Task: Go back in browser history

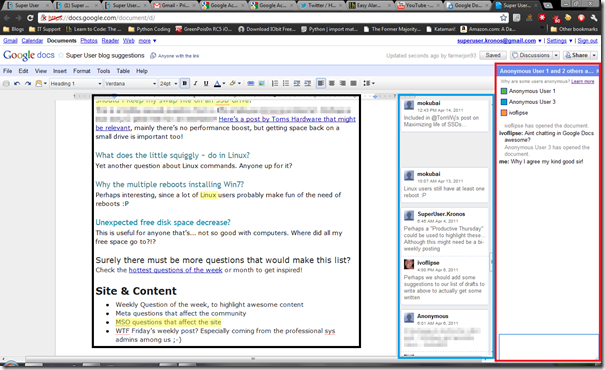Action: tap(7, 18)
